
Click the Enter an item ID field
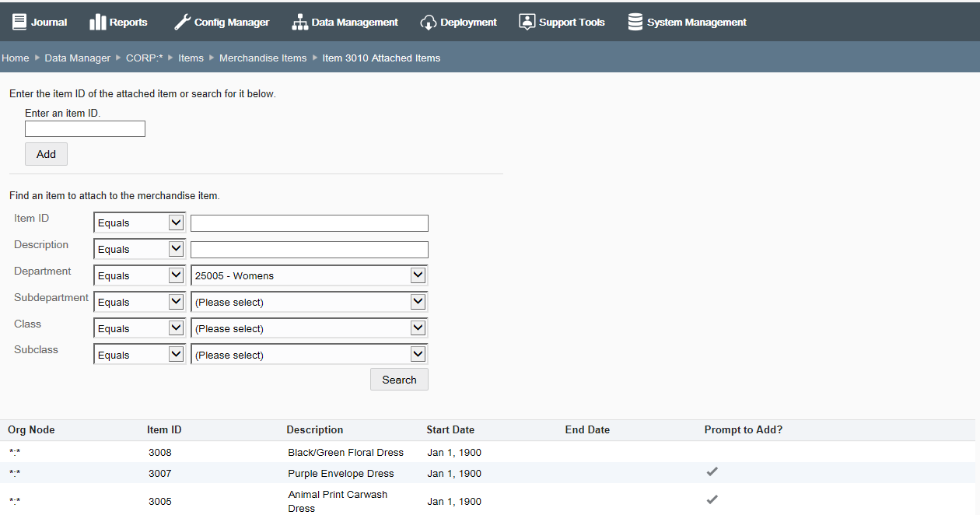tap(85, 128)
